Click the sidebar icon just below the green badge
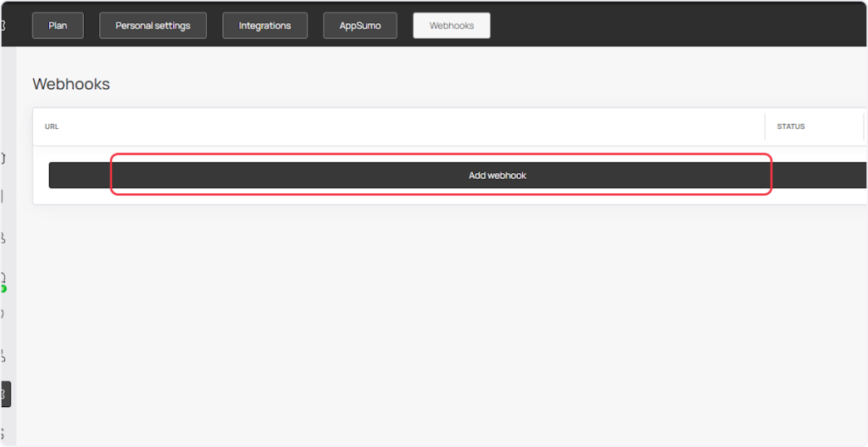 (x=3, y=313)
